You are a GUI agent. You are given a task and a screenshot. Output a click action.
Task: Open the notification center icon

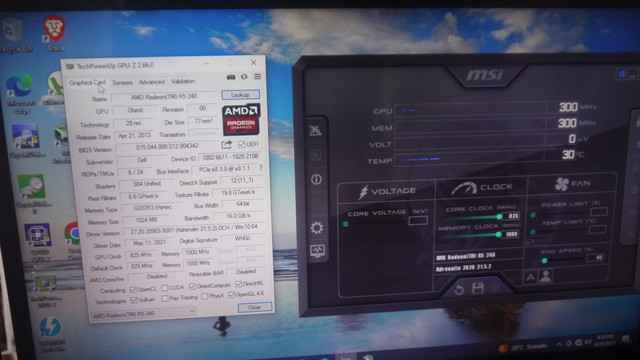(x=626, y=338)
